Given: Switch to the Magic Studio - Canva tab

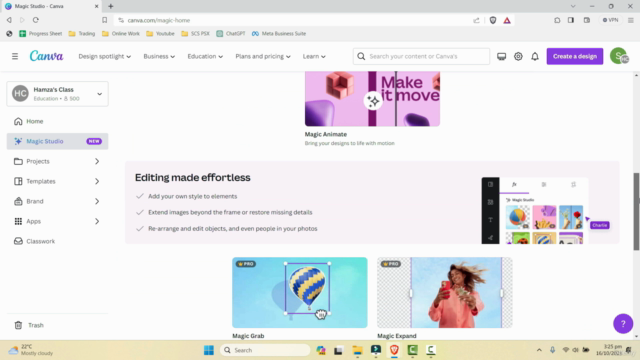Looking at the screenshot, I should click(51, 6).
